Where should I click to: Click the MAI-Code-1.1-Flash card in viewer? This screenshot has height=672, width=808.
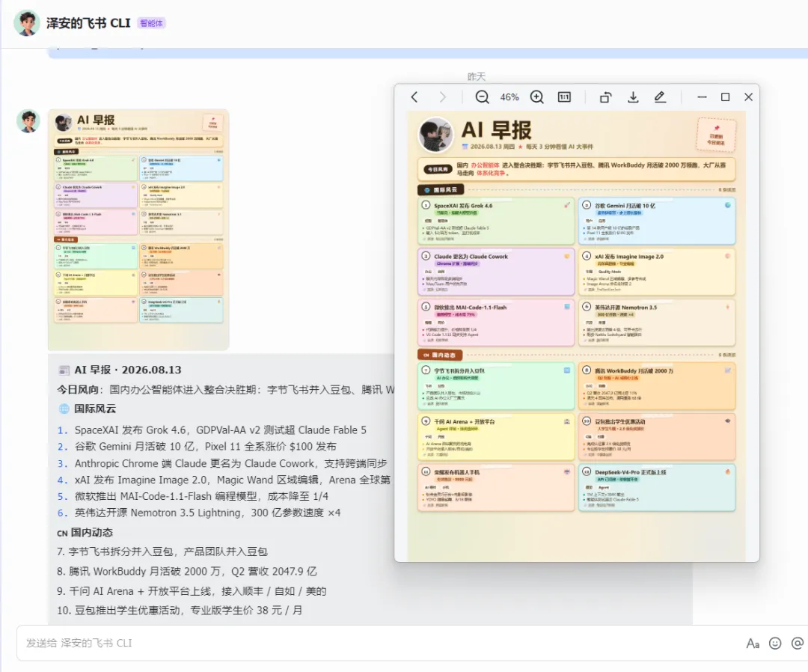coord(496,323)
